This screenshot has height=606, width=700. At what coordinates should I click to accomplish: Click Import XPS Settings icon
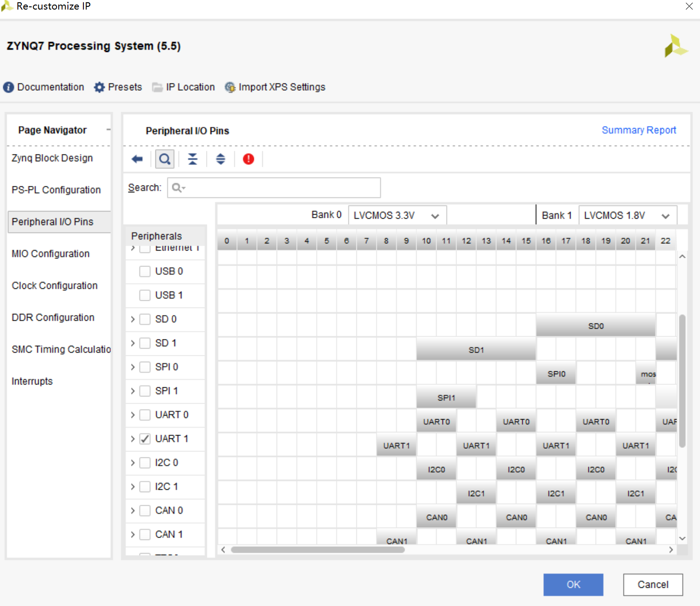[230, 87]
